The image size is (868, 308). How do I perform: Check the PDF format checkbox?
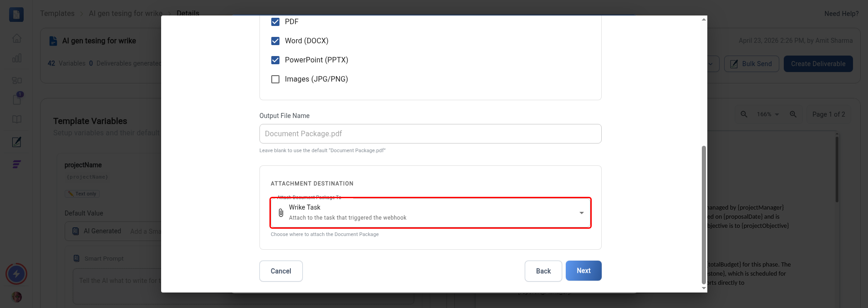click(275, 22)
